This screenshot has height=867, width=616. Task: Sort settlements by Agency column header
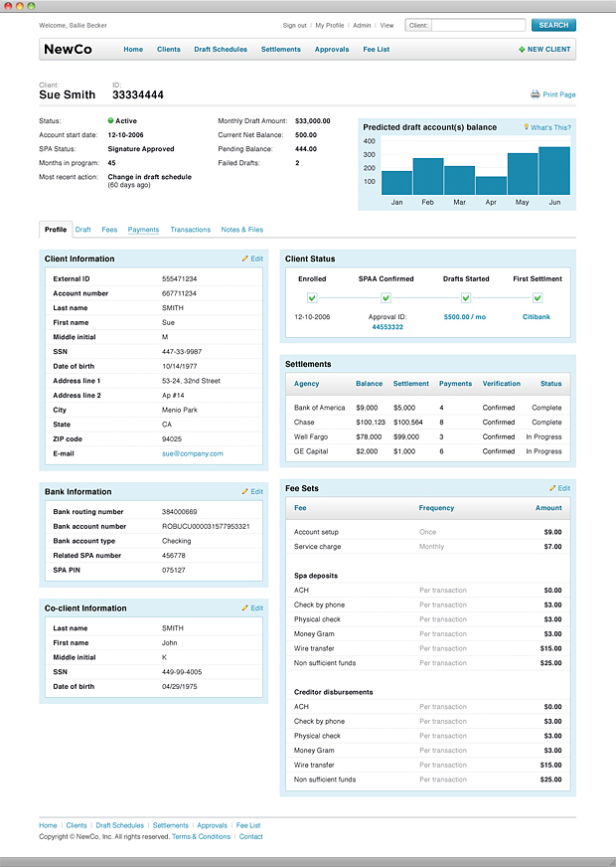pyautogui.click(x=307, y=384)
